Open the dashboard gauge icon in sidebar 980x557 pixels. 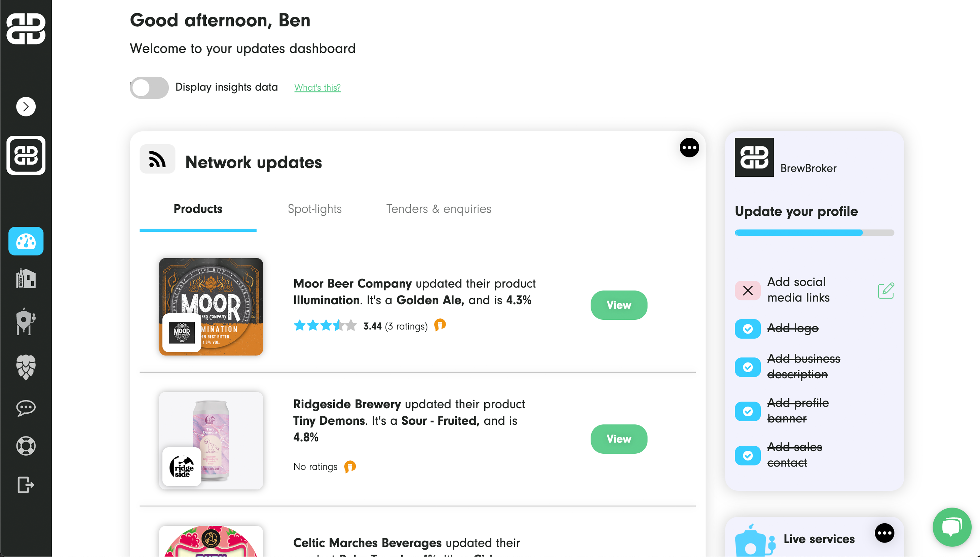tap(26, 241)
